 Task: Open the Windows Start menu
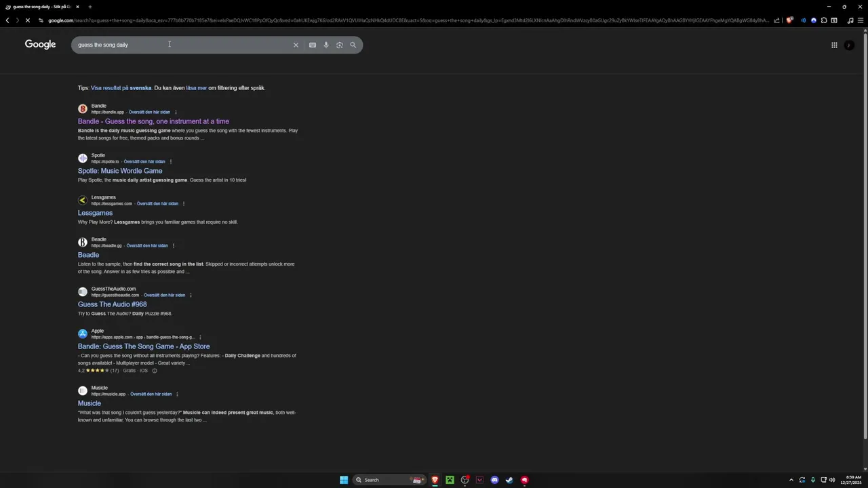[344, 480]
